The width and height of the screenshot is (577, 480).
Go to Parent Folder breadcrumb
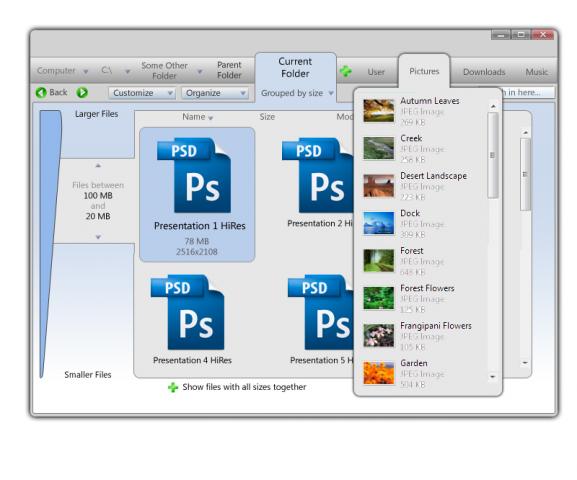[x=229, y=70]
